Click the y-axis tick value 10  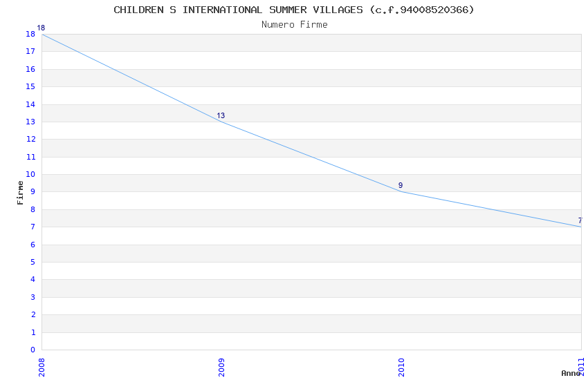pyautogui.click(x=30, y=174)
